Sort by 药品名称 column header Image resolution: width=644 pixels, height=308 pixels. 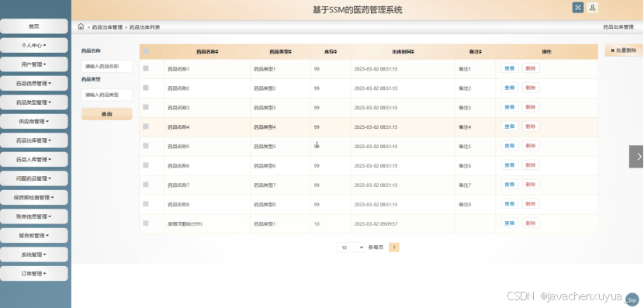click(x=207, y=52)
